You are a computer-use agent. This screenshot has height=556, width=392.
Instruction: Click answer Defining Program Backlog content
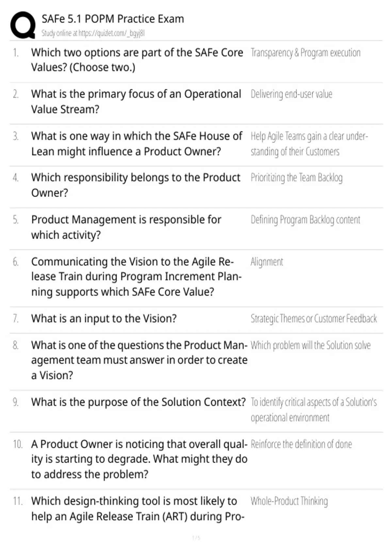click(x=305, y=220)
